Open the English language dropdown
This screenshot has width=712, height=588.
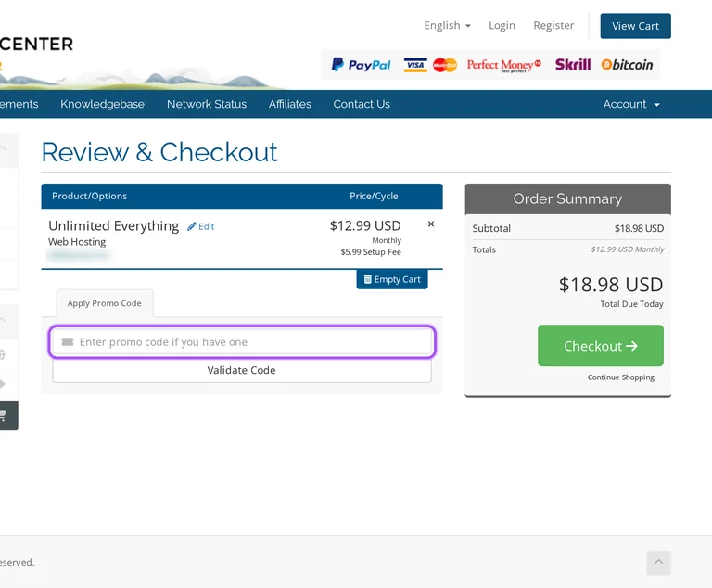pyautogui.click(x=447, y=25)
